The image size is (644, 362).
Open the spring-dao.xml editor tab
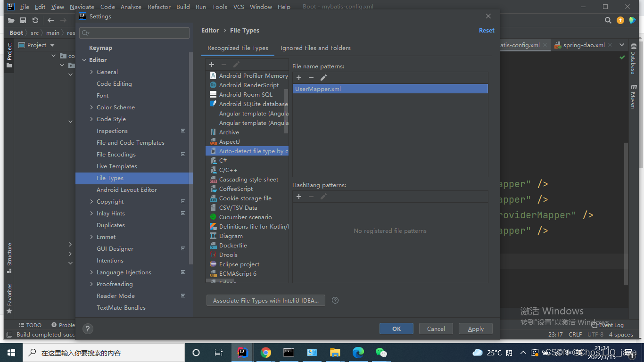pyautogui.click(x=584, y=45)
